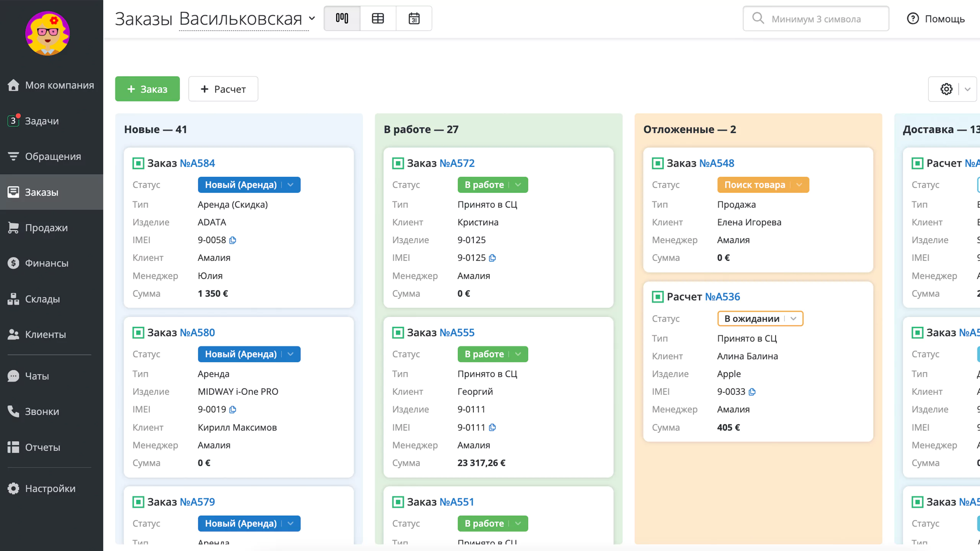Click sum 23 317,26 € on order A555
Viewport: 980px width, 551px height.
[x=481, y=463]
